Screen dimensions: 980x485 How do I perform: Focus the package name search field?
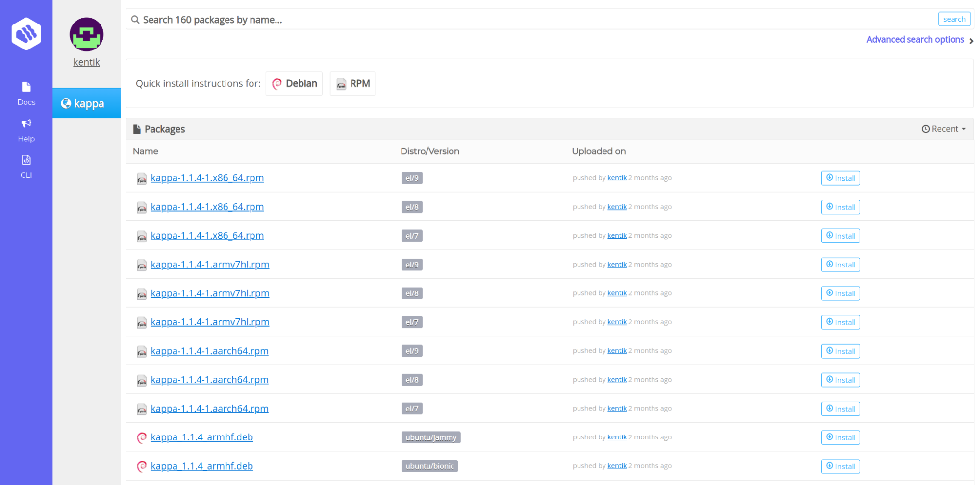click(x=532, y=20)
